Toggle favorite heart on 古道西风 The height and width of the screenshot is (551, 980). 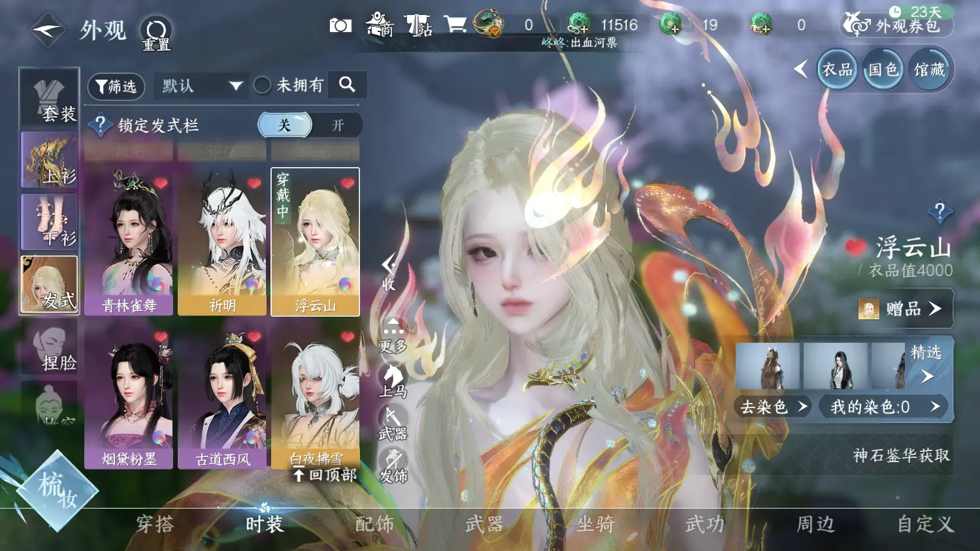[254, 337]
